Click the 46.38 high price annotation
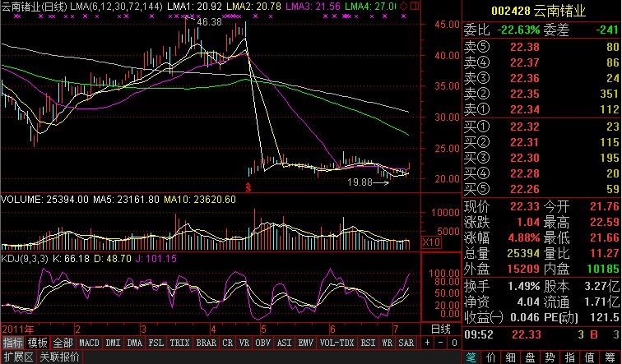This screenshot has width=622, height=364. [x=210, y=22]
